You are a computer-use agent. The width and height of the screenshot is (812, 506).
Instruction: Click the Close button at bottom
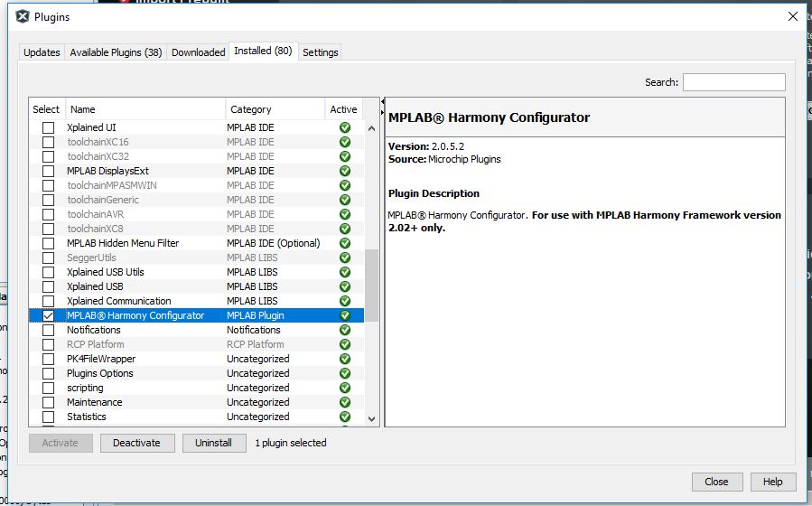coord(717,482)
